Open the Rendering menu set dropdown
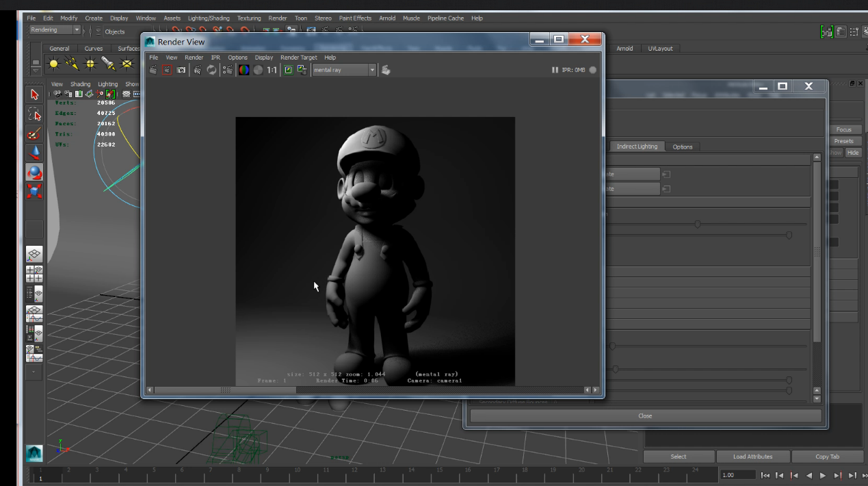868x486 pixels. pyautogui.click(x=55, y=30)
